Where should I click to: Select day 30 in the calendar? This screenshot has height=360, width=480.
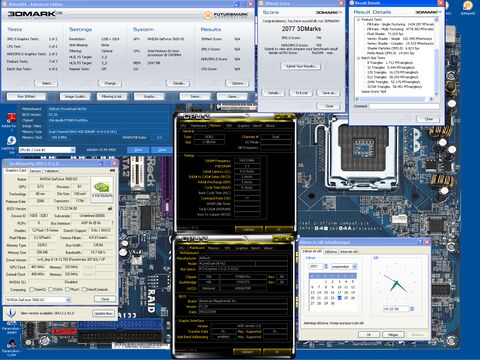pyautogui.click(x=333, y=303)
